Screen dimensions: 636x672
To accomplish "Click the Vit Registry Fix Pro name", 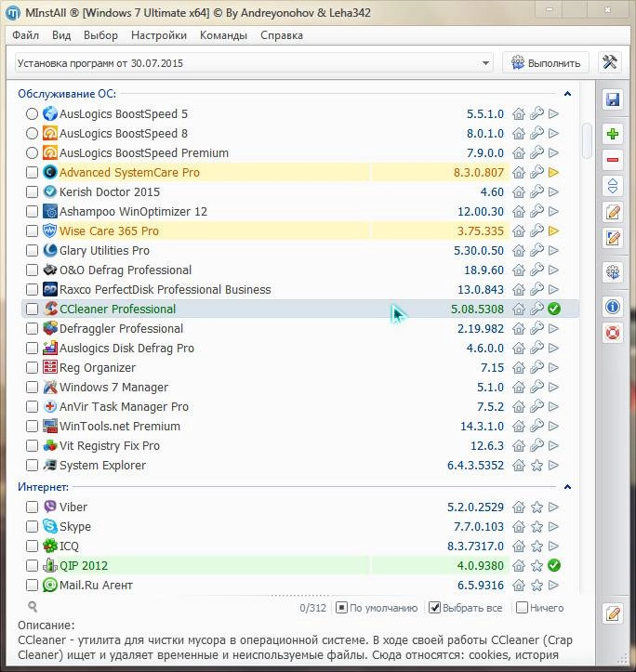I will (110, 446).
